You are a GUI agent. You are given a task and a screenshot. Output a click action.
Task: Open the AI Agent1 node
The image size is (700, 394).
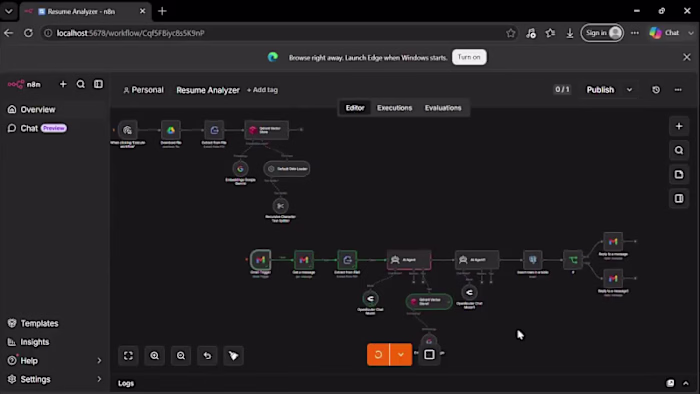(x=477, y=260)
